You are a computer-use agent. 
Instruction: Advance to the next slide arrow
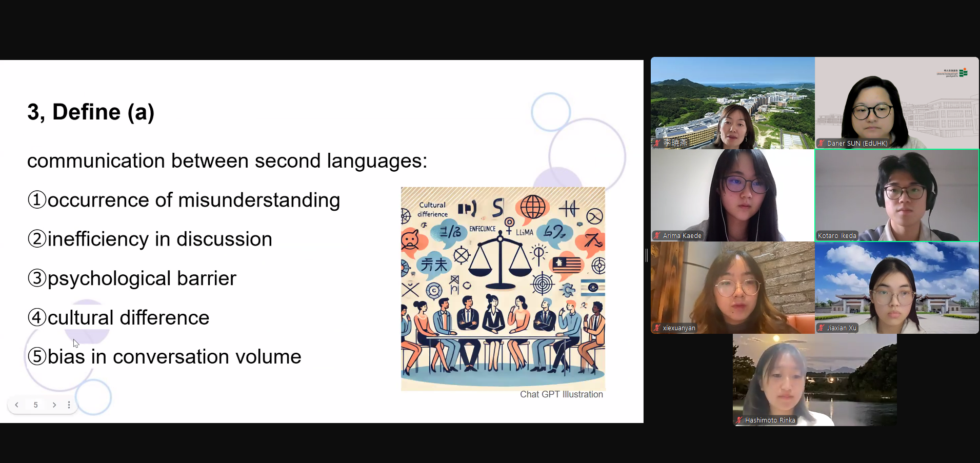(x=54, y=405)
